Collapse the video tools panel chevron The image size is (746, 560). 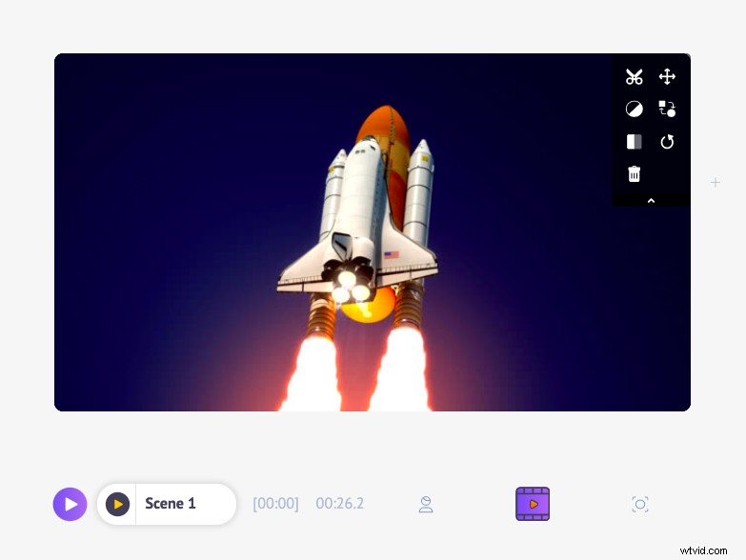651,201
